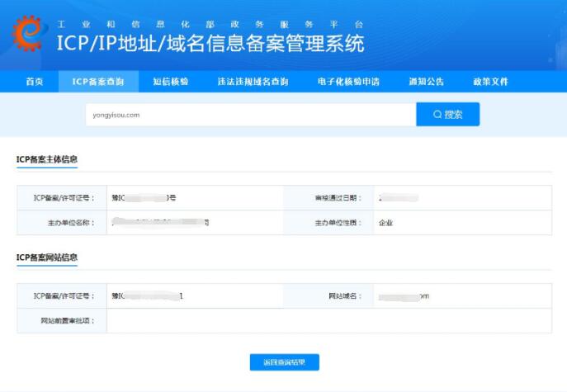The height and width of the screenshot is (392, 567).
Task: Click the 企业 value for 主办单位性质
Action: point(385,223)
